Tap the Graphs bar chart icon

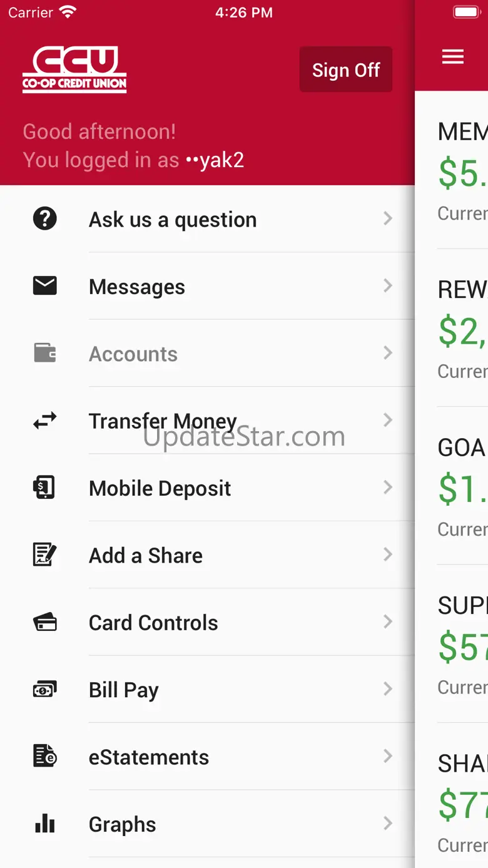point(45,824)
